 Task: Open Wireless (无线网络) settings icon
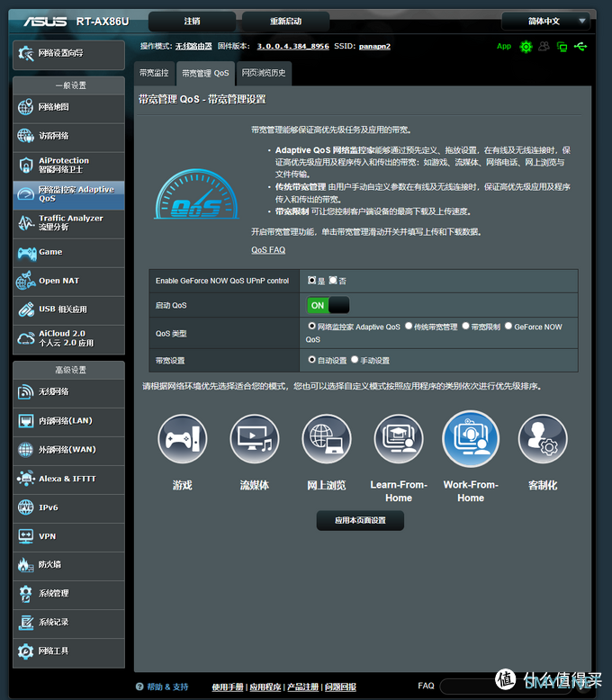tap(25, 392)
